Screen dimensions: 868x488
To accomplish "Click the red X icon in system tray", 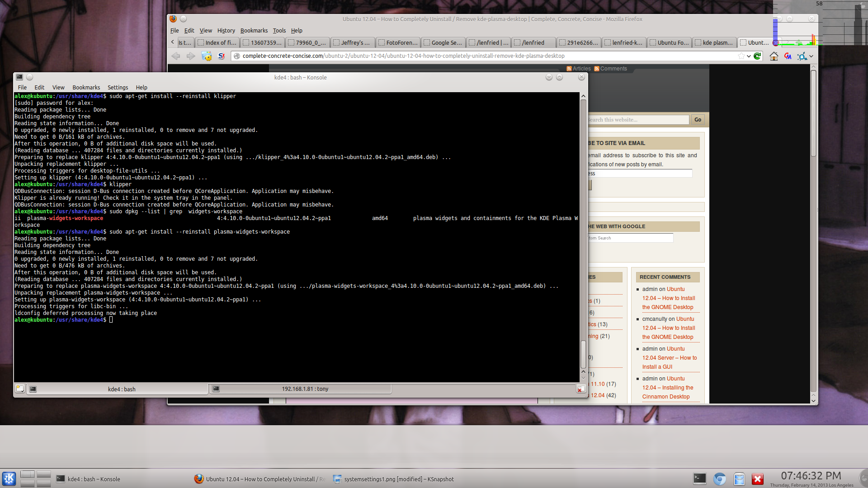I will tap(758, 479).
